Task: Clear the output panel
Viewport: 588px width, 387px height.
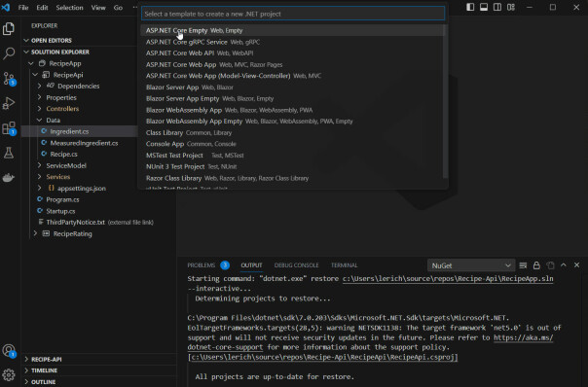Action: 523,265
